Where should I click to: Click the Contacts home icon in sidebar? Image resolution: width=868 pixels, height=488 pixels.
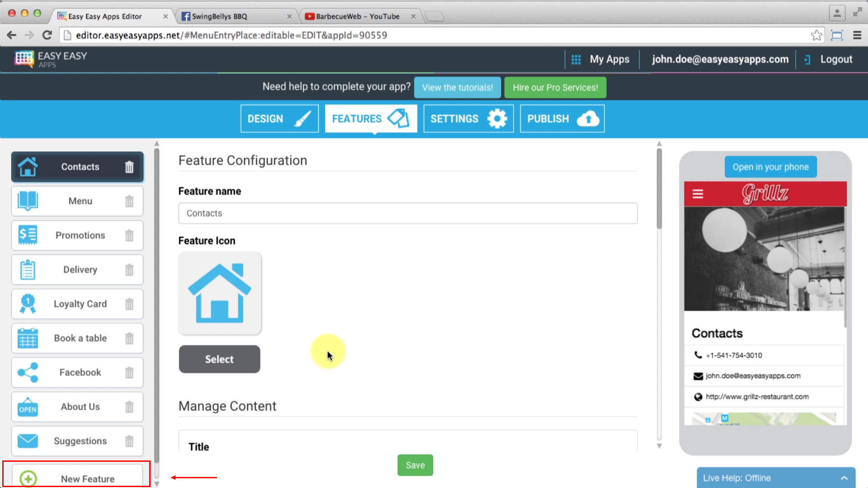pyautogui.click(x=27, y=166)
